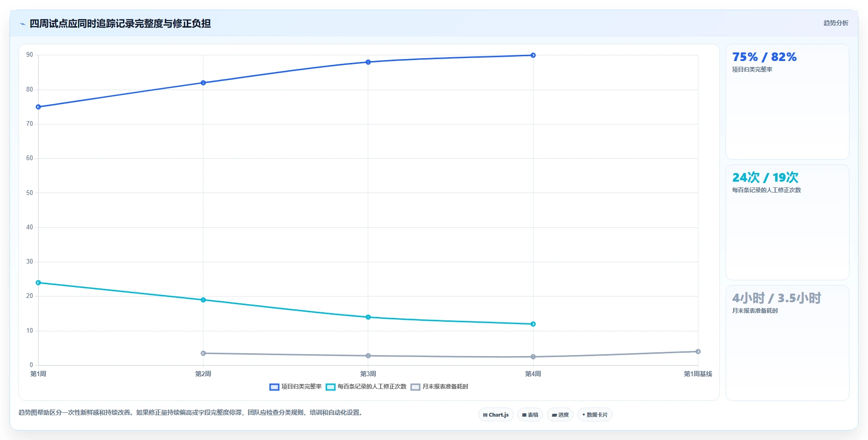This screenshot has height=440, width=868.
Task: Click the 趋势分析 label in header
Action: pos(836,23)
